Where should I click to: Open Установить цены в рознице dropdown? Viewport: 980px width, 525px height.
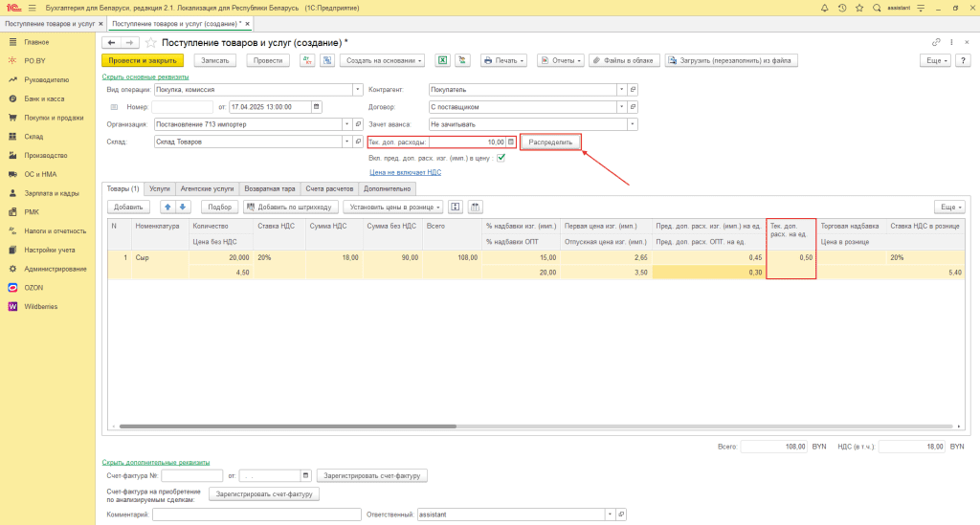tap(393, 207)
